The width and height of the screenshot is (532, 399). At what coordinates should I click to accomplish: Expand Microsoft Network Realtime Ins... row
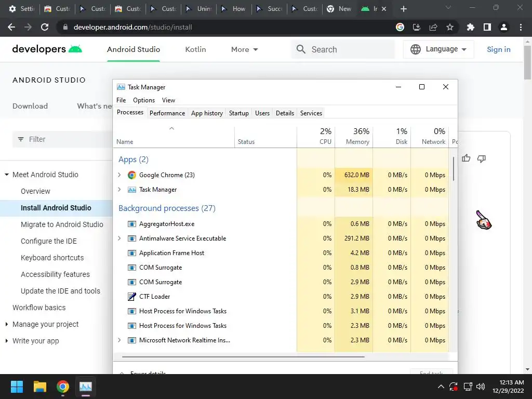pyautogui.click(x=119, y=340)
